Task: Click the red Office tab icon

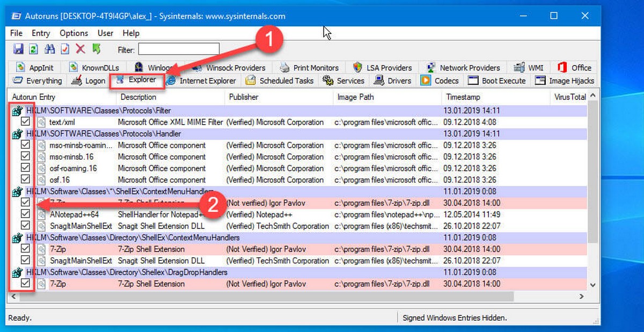Action: coord(562,68)
